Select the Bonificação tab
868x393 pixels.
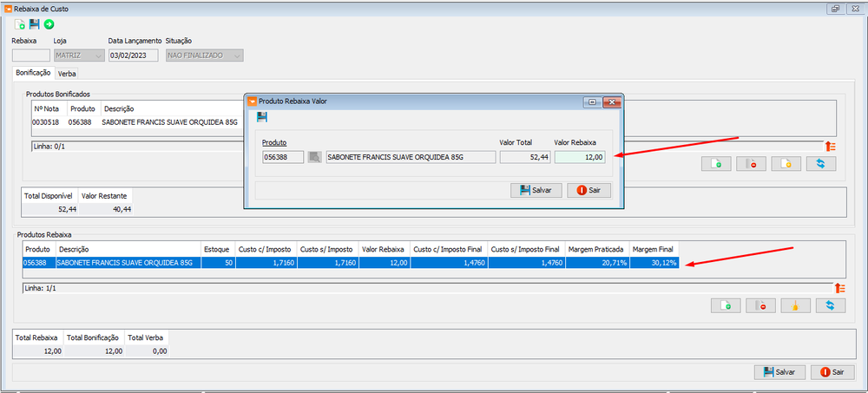33,74
